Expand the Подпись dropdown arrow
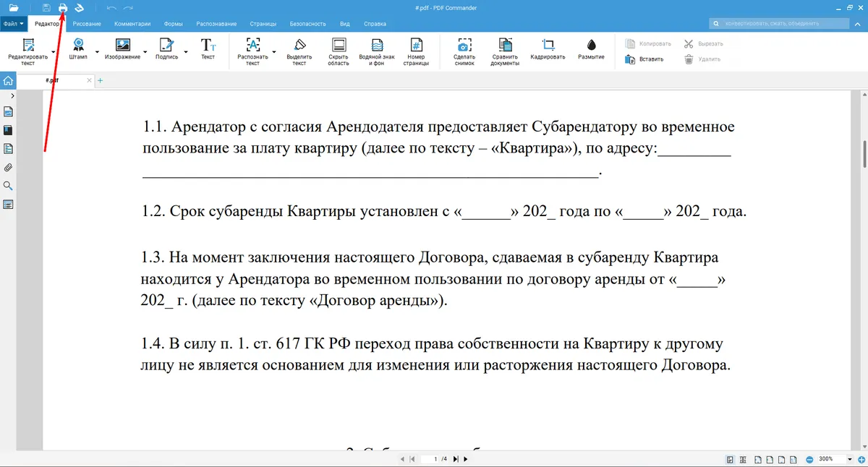Viewport: 868px width, 467px height. 185,52
